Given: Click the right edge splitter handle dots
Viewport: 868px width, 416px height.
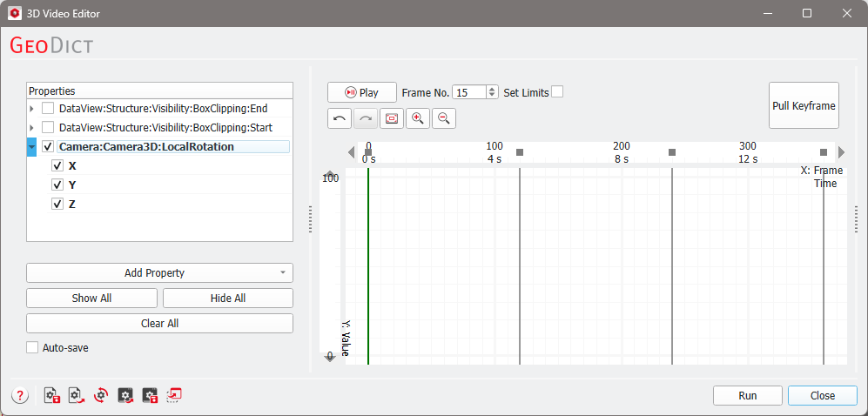Looking at the screenshot, I should coord(856,220).
